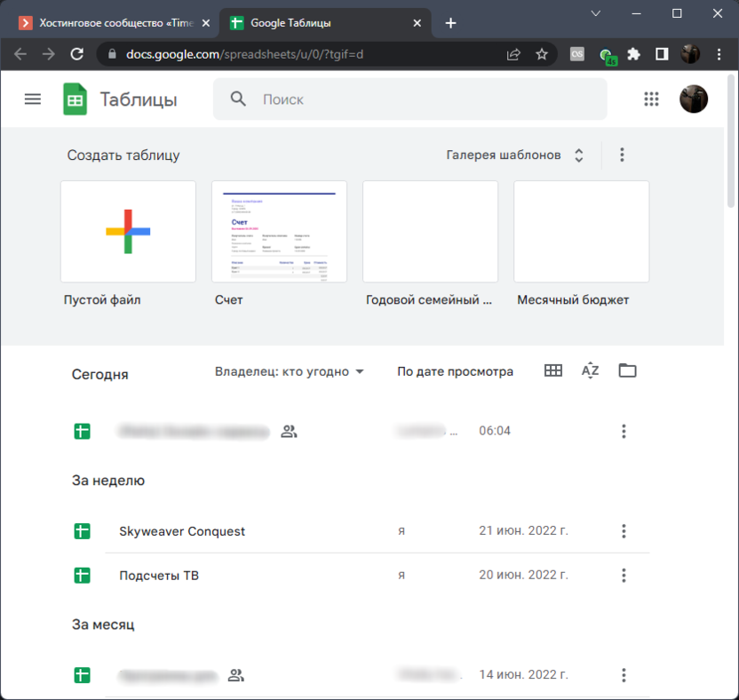The image size is (739, 700).
Task: Open a new browser tab
Action: pyautogui.click(x=451, y=23)
